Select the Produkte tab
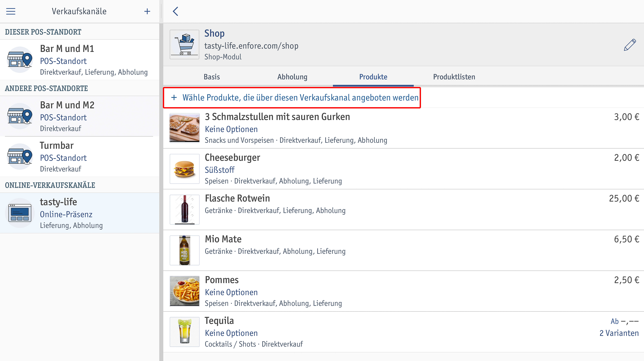The height and width of the screenshot is (361, 644). click(373, 77)
